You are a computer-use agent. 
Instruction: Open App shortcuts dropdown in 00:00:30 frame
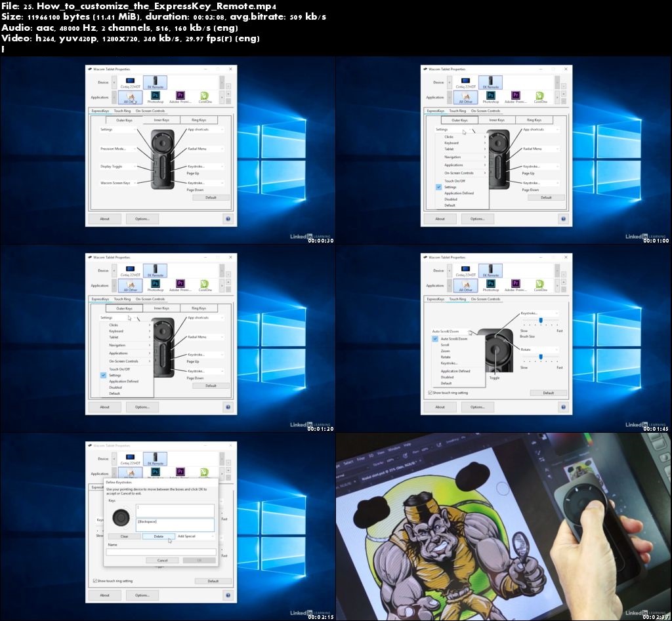click(205, 129)
